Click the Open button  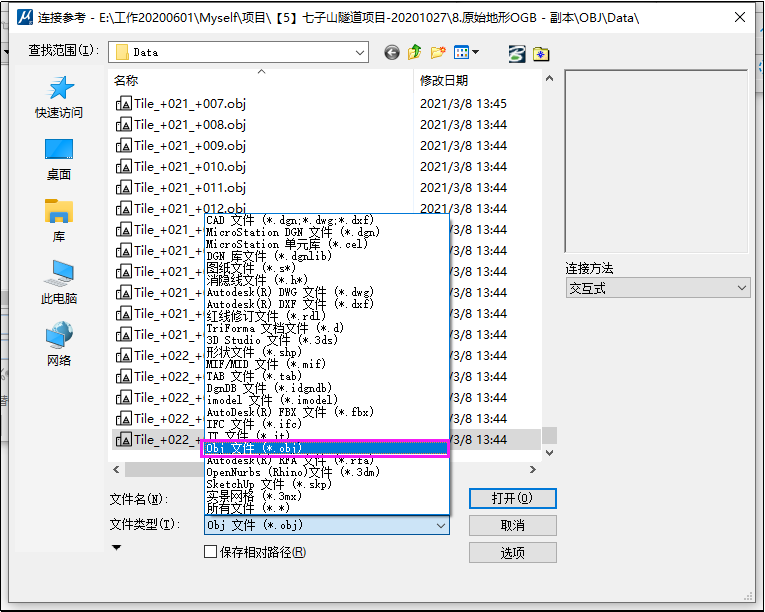511,498
